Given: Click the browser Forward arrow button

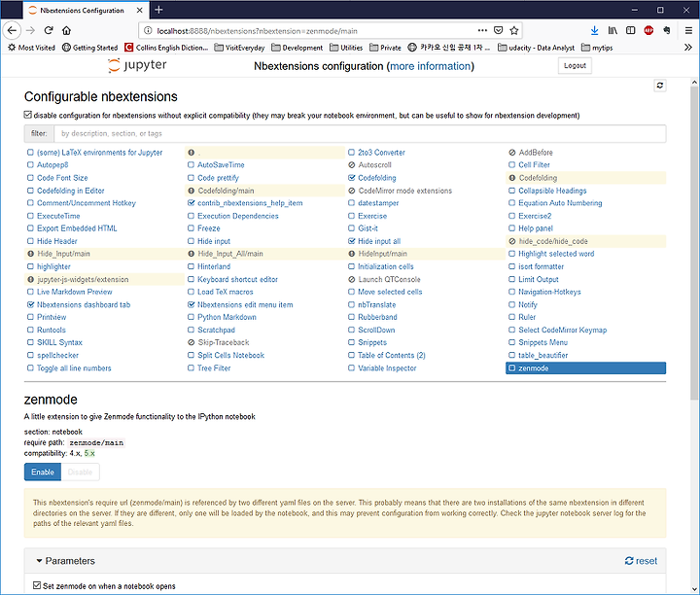Looking at the screenshot, I should click(x=30, y=30).
